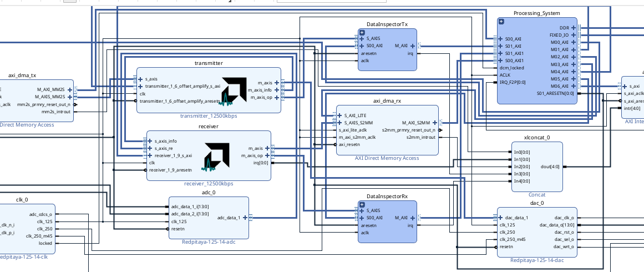Select the Redpitaya-125-14-adc label
The image size is (644, 272).
tap(209, 242)
